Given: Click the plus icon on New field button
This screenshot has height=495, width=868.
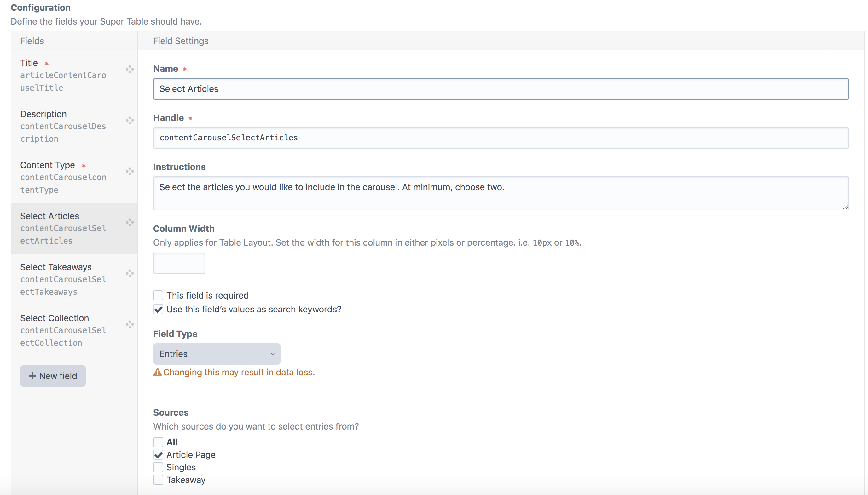Looking at the screenshot, I should [32, 376].
